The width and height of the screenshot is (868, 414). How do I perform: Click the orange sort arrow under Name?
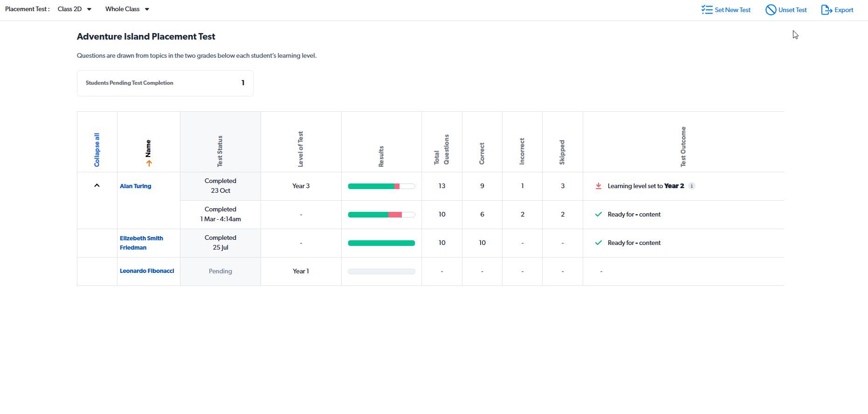[x=149, y=163]
